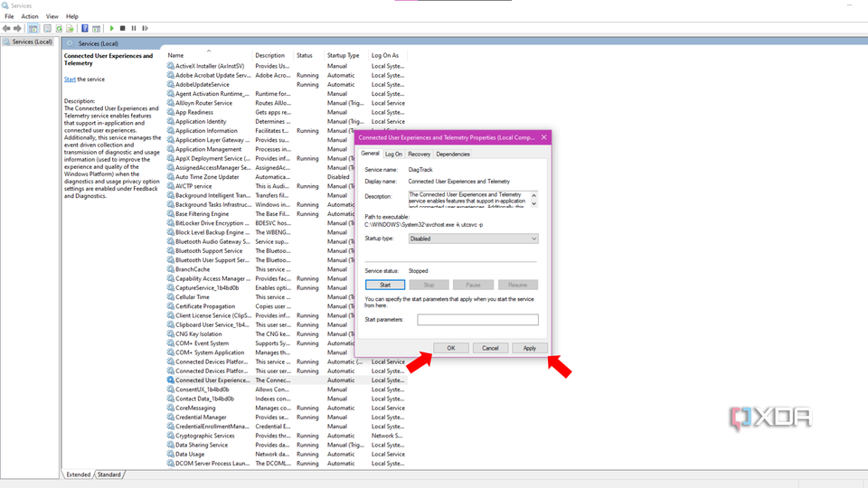Open the Help menu
868x488 pixels.
click(72, 16)
